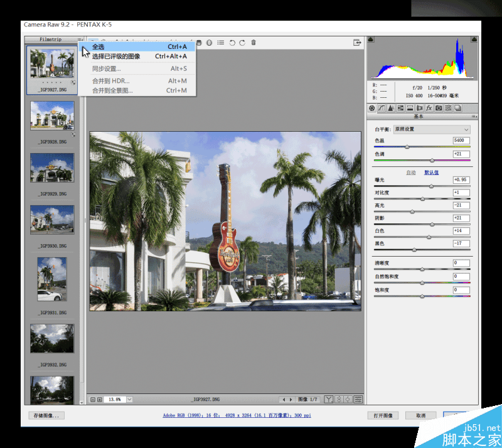Open the 白平衡 white balance dropdown
Screen dimensions: 502x448
(432, 129)
